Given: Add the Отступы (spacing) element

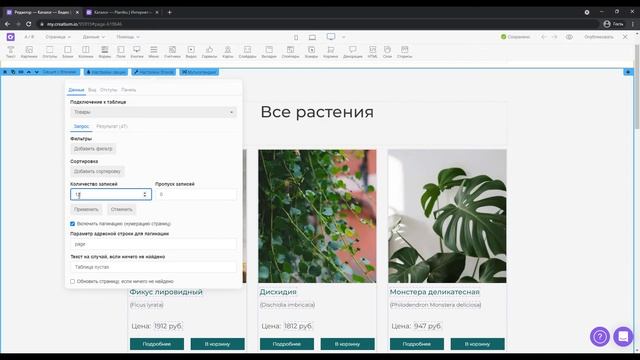Looking at the screenshot, I should point(49,52).
